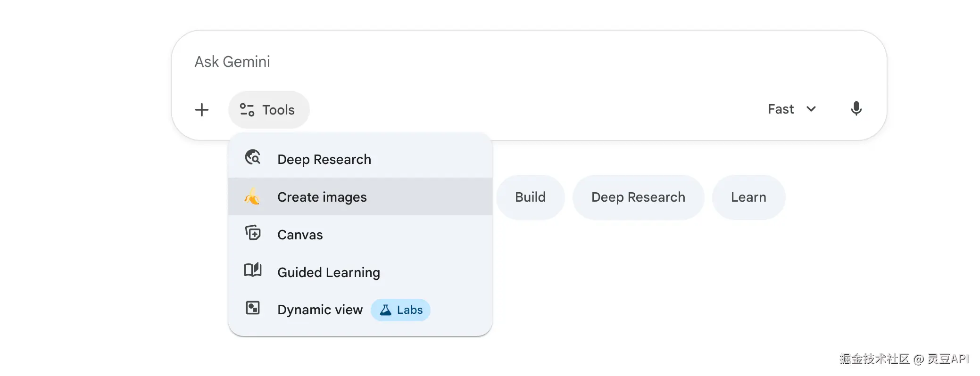This screenshot has height=376, width=980.
Task: Click the banana icon beside Create images
Action: point(252,196)
